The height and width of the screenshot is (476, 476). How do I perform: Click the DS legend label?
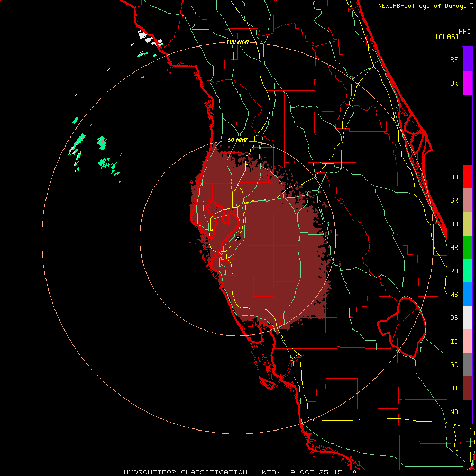click(454, 318)
